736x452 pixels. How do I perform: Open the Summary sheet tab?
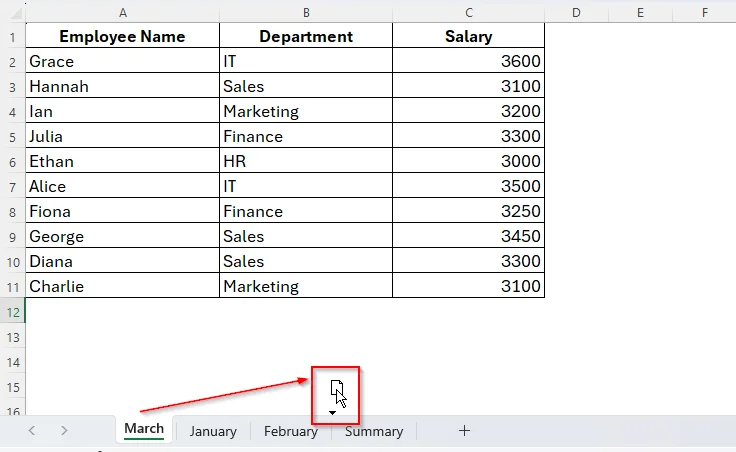point(374,431)
